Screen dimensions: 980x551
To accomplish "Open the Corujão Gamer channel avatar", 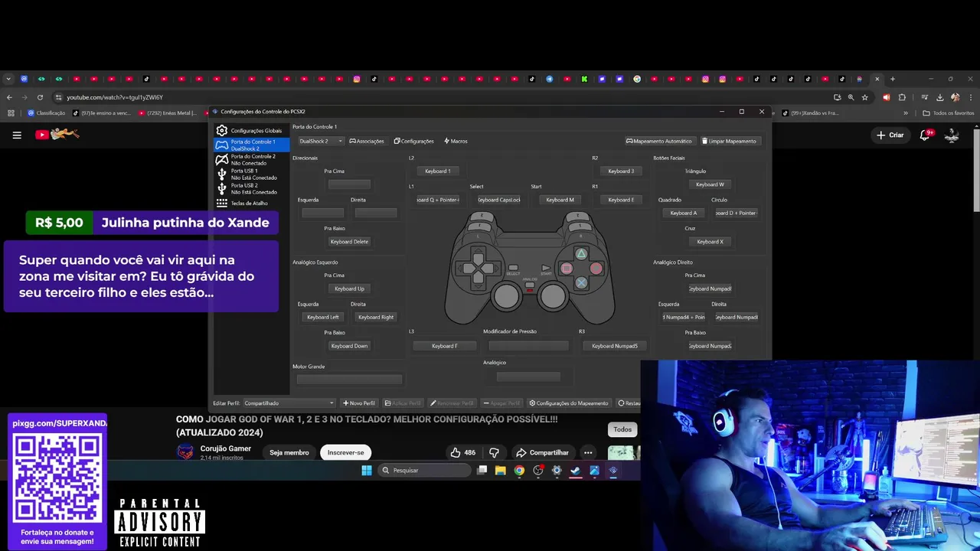I will pyautogui.click(x=185, y=452).
